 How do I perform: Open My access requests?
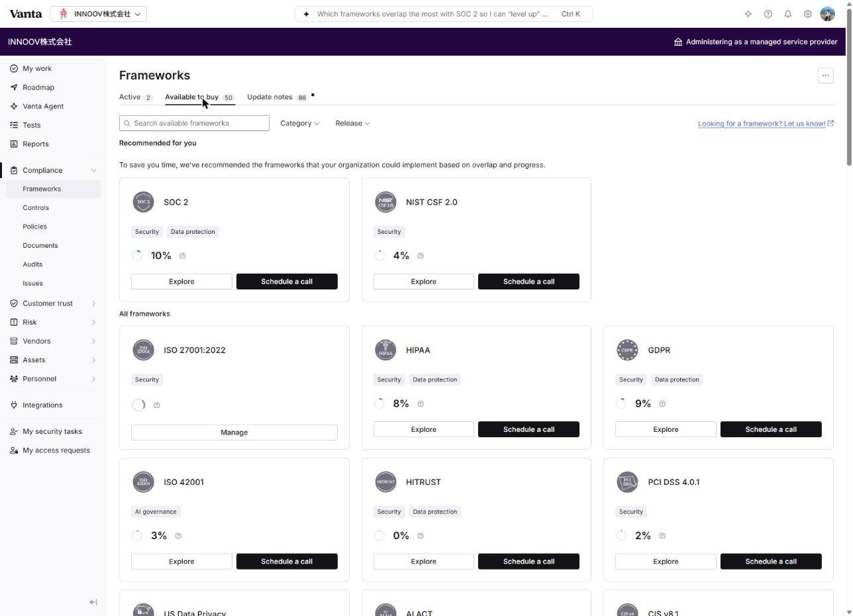click(x=56, y=450)
